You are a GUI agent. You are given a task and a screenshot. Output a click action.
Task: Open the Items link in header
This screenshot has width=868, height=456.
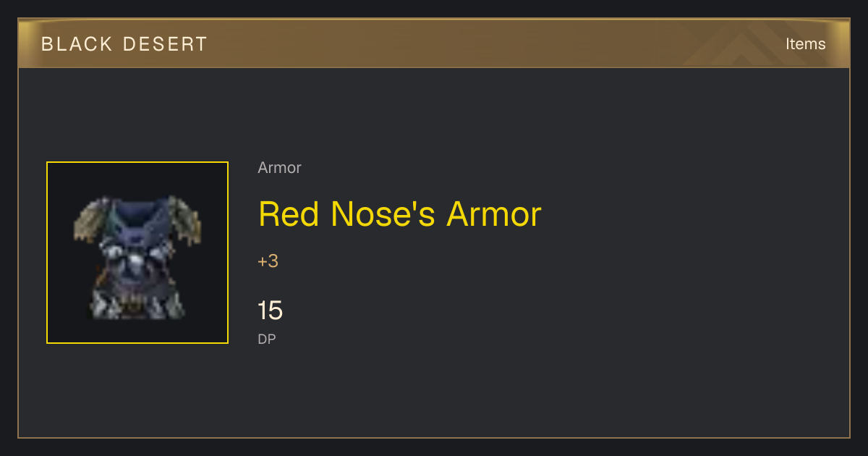pyautogui.click(x=806, y=43)
